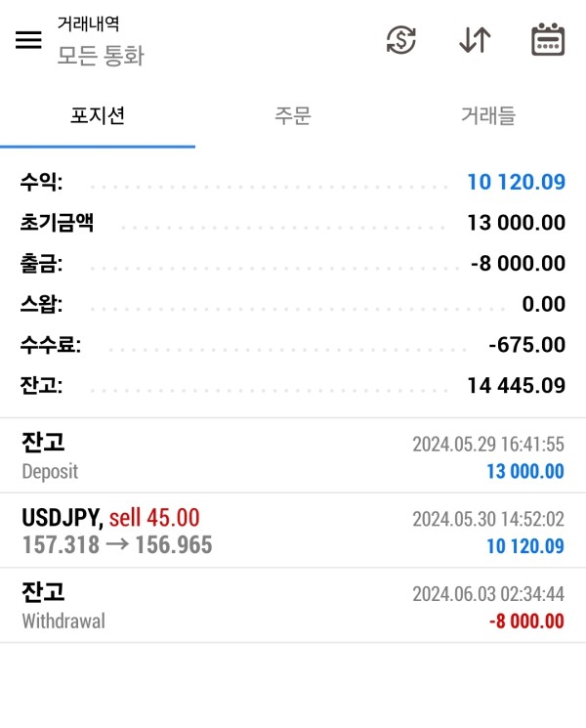
Task: Tap the 수수료 summary row
Action: pyautogui.click(x=293, y=345)
